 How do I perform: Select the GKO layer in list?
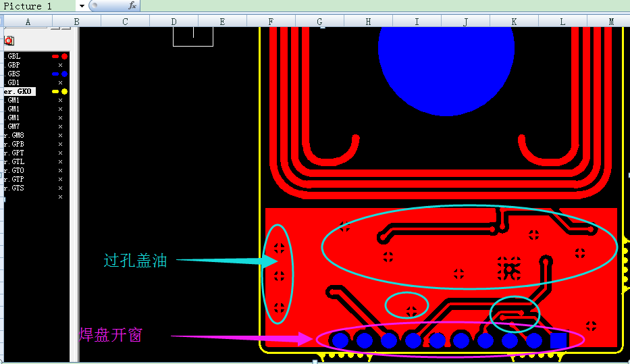tap(18, 91)
